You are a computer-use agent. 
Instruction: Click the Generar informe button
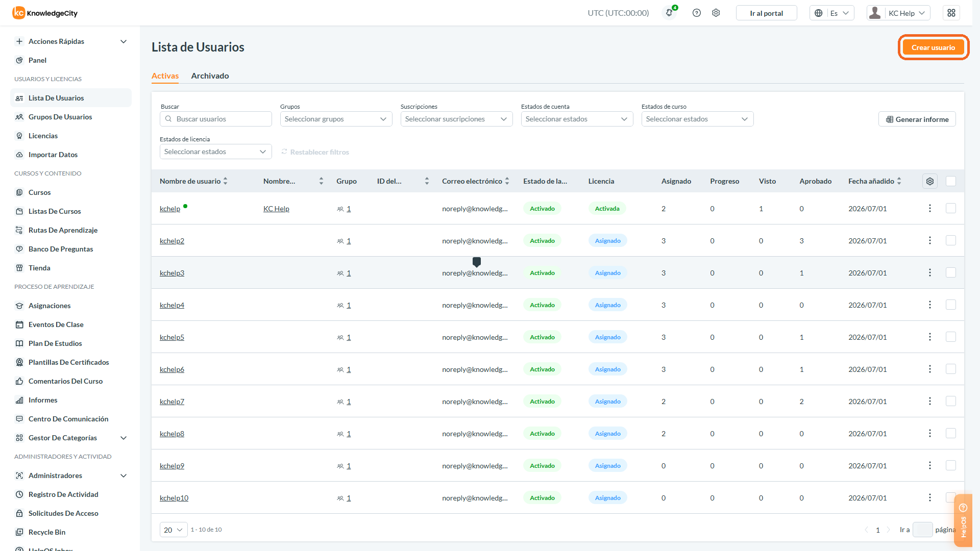coord(917,119)
